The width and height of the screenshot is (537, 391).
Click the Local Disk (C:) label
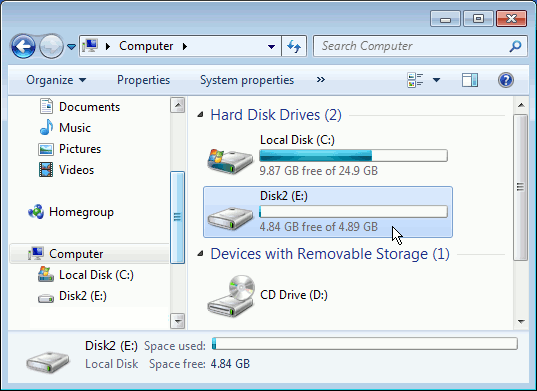click(x=297, y=140)
